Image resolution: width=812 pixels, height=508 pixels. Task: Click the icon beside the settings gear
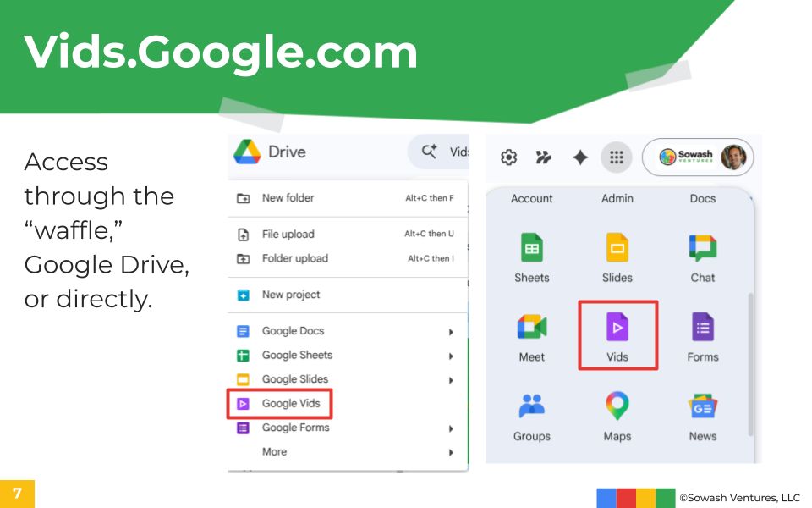click(x=543, y=157)
